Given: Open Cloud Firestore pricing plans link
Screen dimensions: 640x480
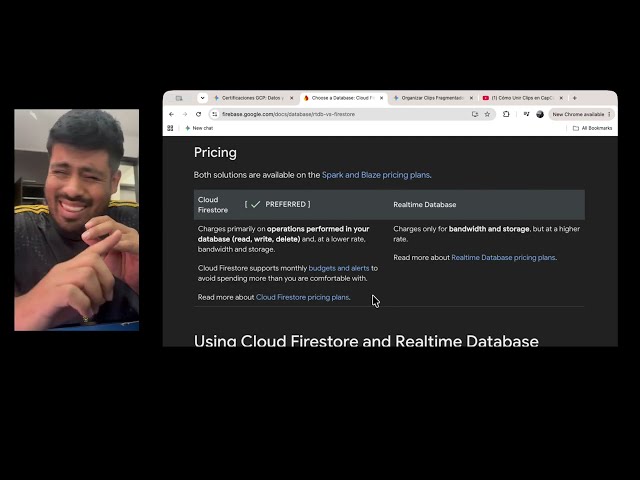Looking at the screenshot, I should (x=302, y=297).
